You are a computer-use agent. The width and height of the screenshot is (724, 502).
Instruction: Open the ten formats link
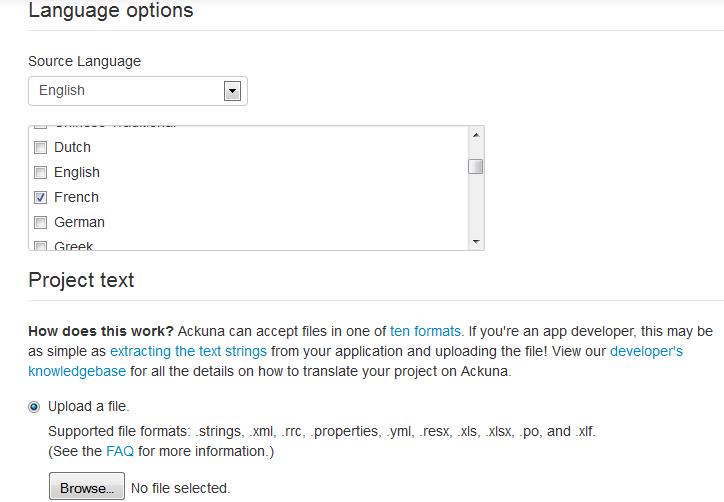[425, 331]
